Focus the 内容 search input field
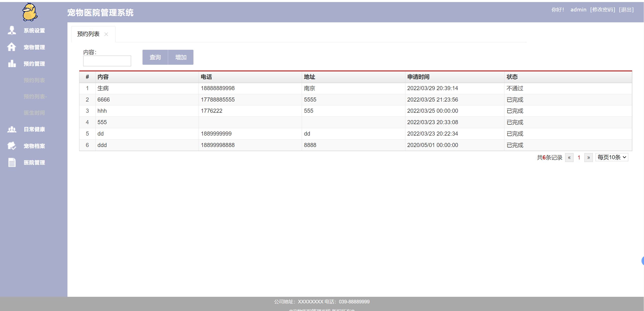The width and height of the screenshot is (644, 311). tap(107, 61)
